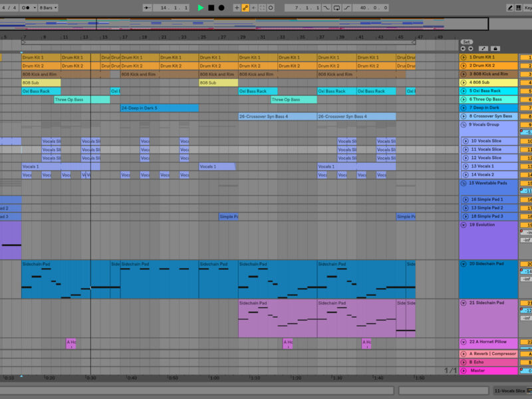Toggle the metronome button
532x399 pixels.
[x=28, y=7]
